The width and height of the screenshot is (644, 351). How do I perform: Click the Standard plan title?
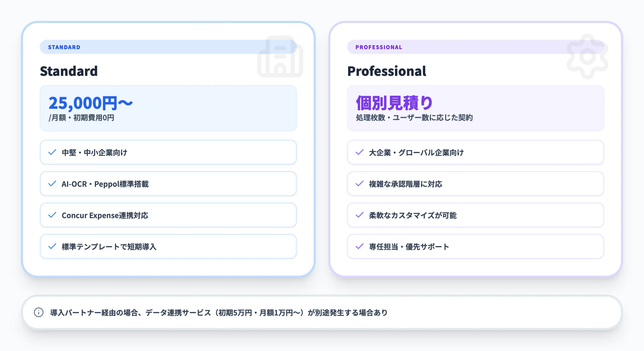pos(69,71)
